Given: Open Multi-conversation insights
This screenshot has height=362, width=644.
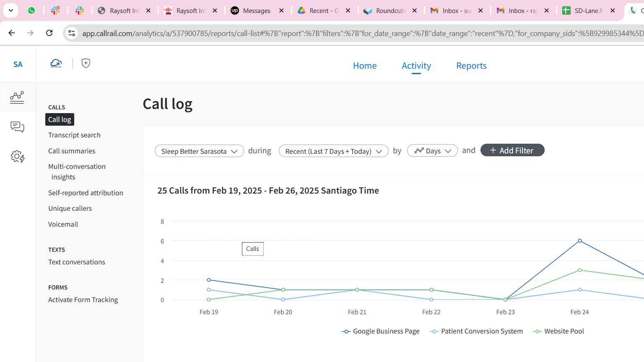Looking at the screenshot, I should click(x=77, y=171).
